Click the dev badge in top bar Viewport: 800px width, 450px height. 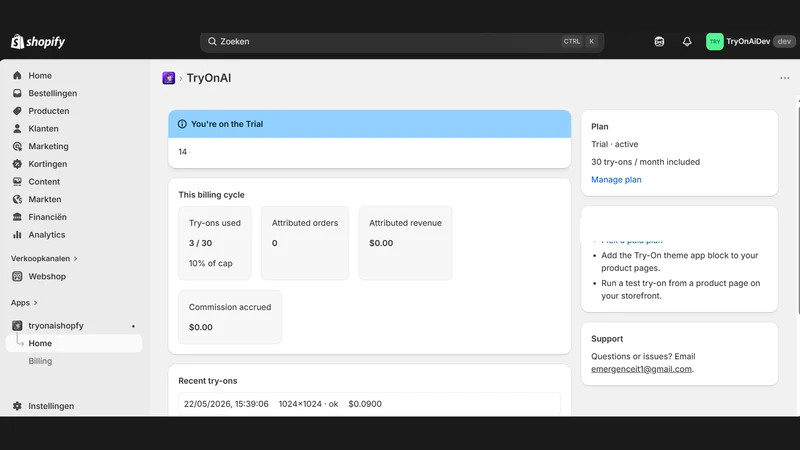click(784, 41)
